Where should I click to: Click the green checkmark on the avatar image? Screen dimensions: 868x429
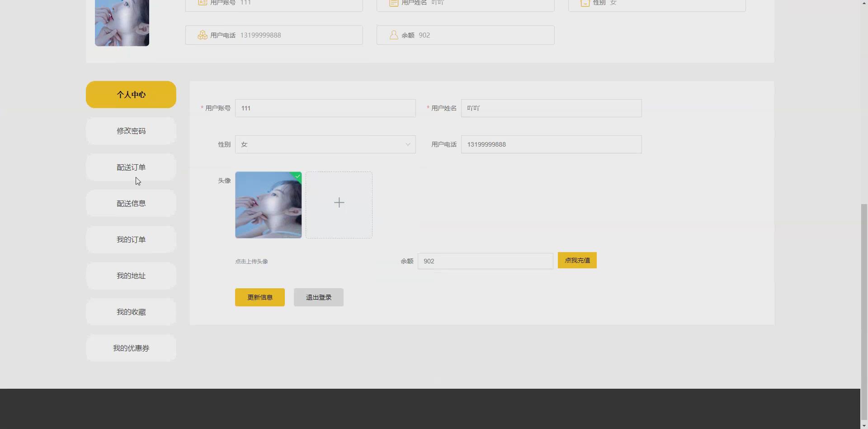(x=297, y=176)
